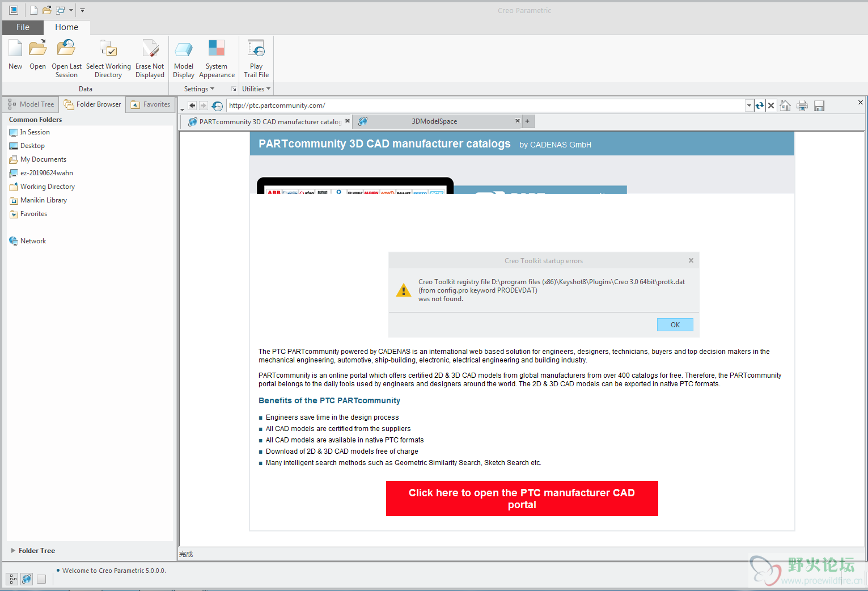Click the URL address field
The width and height of the screenshot is (868, 591).
(x=486, y=105)
